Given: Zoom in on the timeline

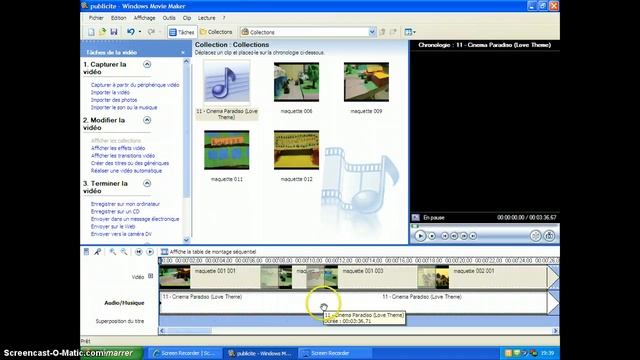Looking at the screenshot, I should tap(113, 252).
